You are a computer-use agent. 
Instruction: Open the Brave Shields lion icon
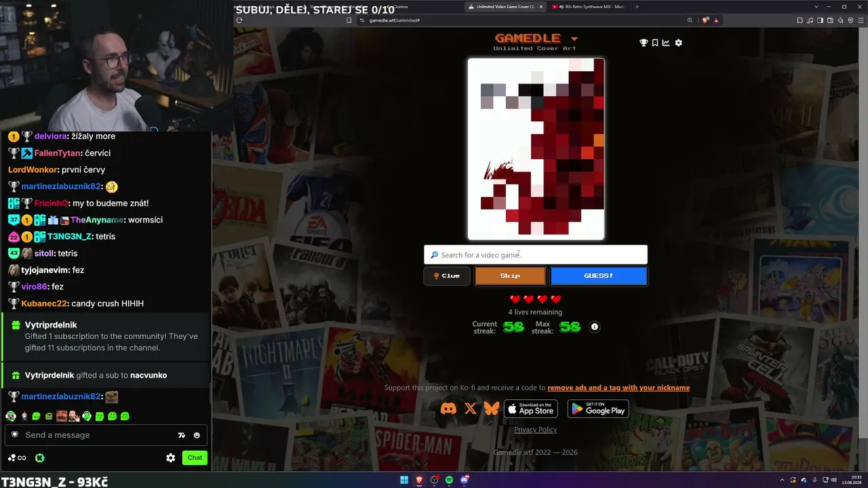(706, 20)
